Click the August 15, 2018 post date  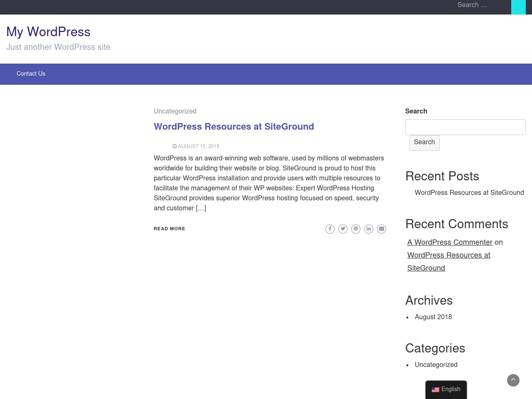[x=196, y=146]
